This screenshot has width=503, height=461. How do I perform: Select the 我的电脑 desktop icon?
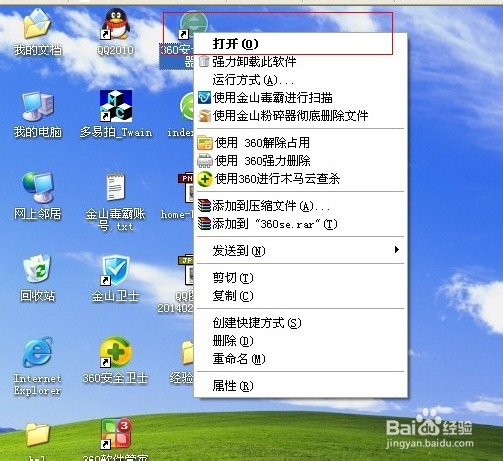pos(38,107)
